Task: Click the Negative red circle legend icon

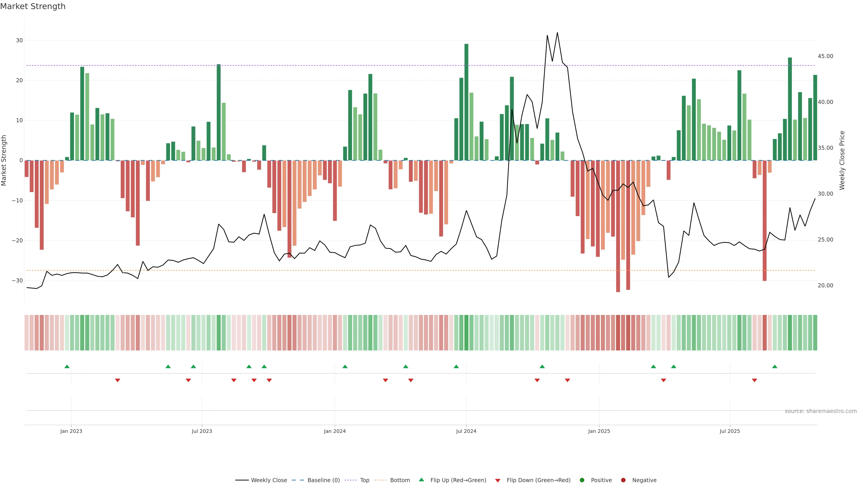Action: click(623, 480)
